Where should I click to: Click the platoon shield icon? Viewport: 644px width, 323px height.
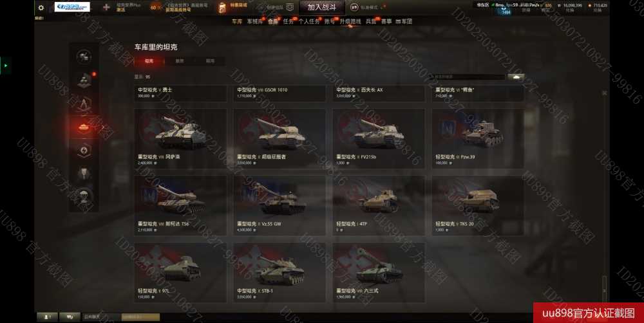[x=290, y=7]
